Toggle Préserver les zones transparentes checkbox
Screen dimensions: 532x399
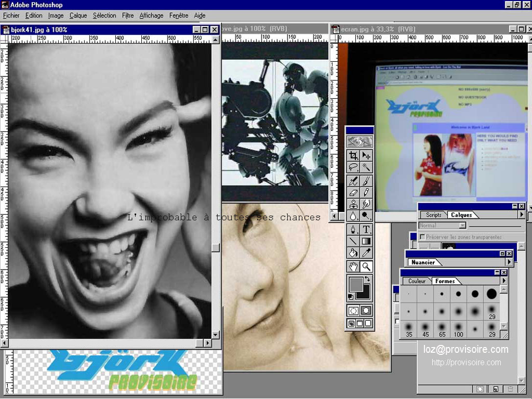click(x=422, y=237)
